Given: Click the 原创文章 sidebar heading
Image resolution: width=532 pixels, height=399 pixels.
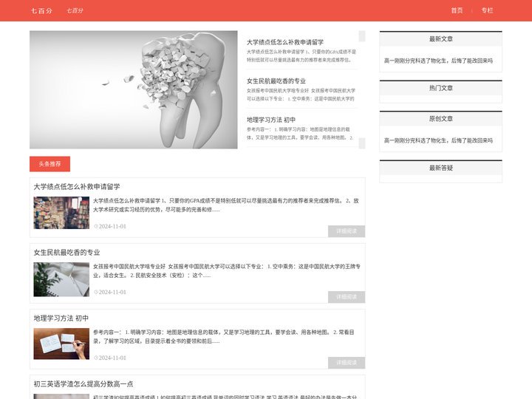Looking at the screenshot, I should [440, 119].
